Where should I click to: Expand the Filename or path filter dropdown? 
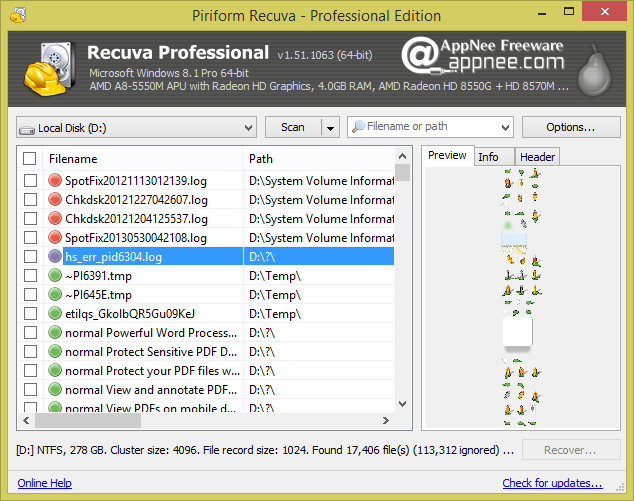pyautogui.click(x=505, y=128)
